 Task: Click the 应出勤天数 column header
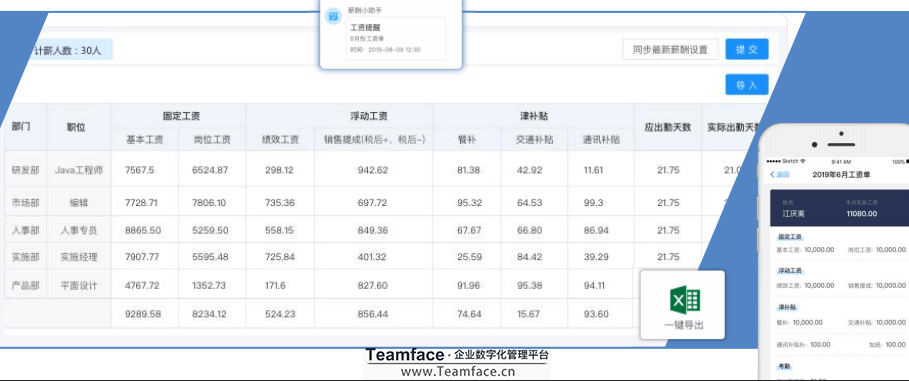[x=668, y=127]
